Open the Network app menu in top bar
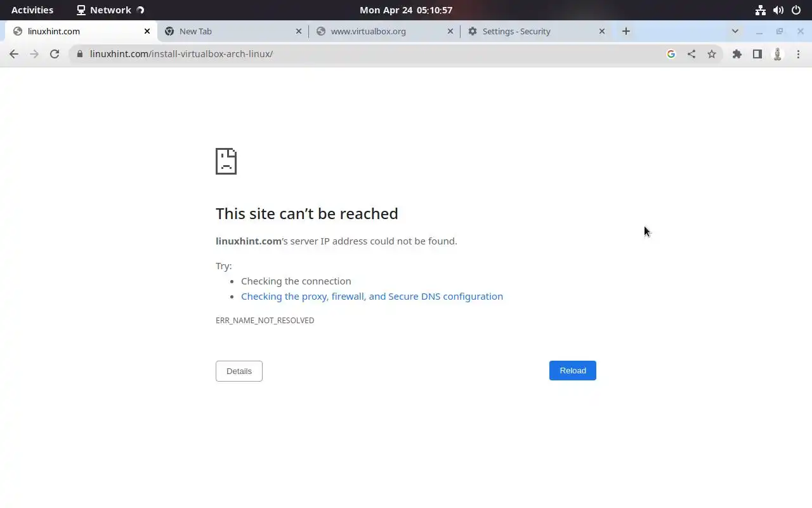 pos(110,10)
